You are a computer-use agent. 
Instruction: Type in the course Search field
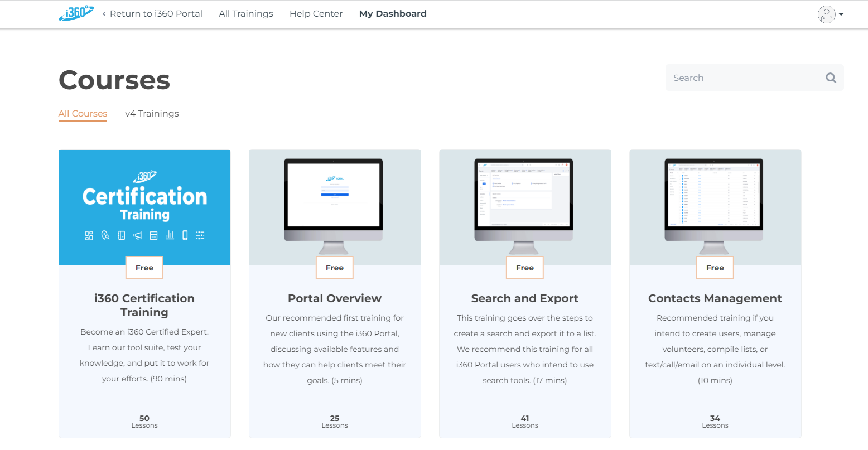coord(745,78)
